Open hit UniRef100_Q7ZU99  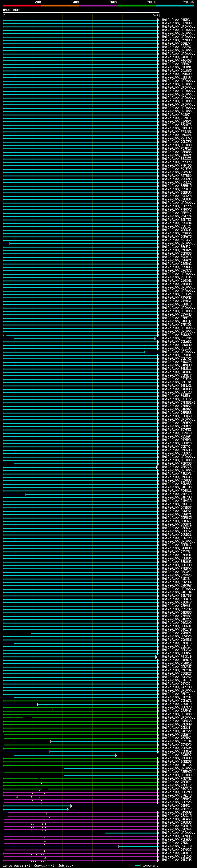(x=176, y=23)
